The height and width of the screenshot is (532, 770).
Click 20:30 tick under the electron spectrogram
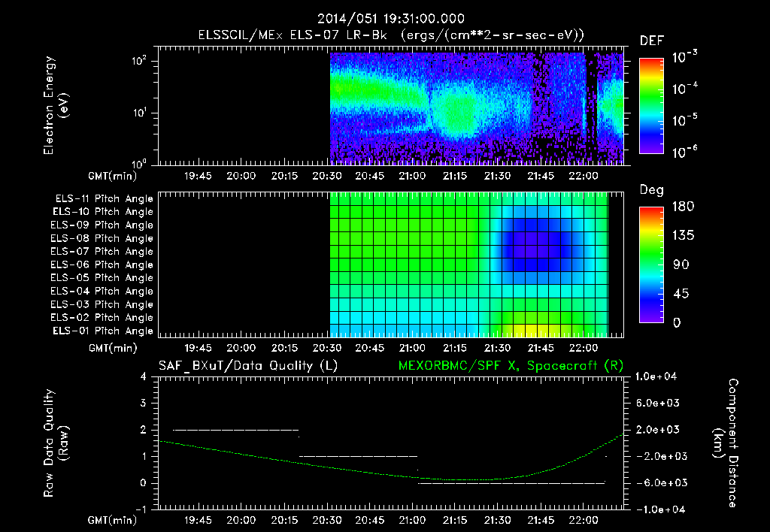click(326, 176)
